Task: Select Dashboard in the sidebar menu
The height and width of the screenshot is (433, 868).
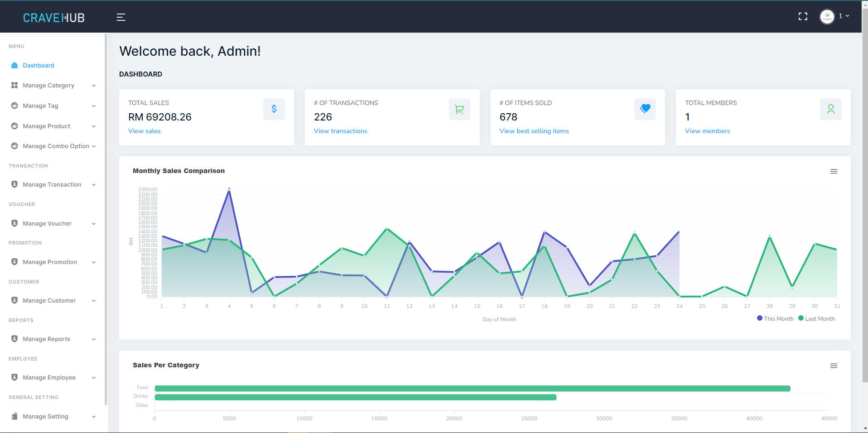Action: point(39,65)
